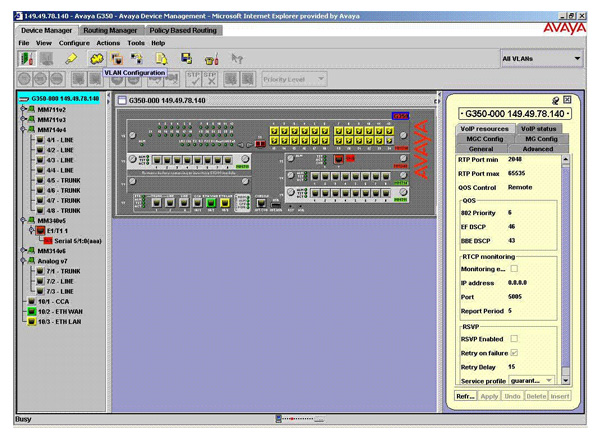
Task: Open VLAN Configuration from the yellow cloud icon
Action: (x=96, y=59)
